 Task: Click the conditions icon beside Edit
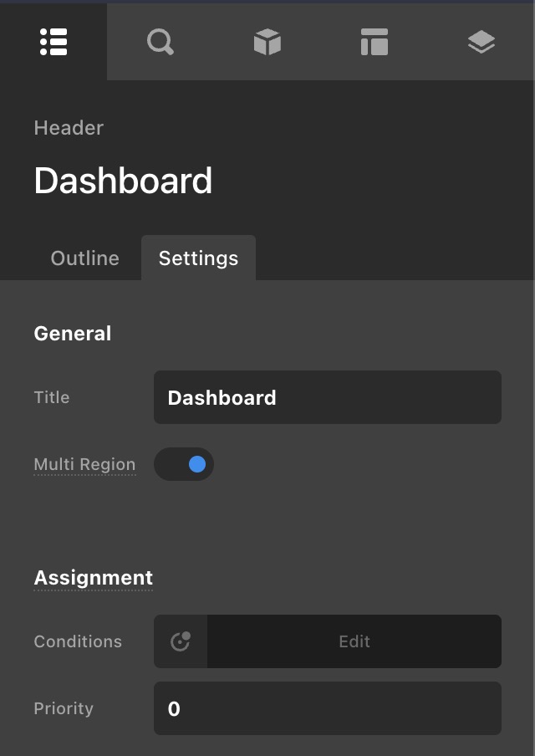click(181, 641)
